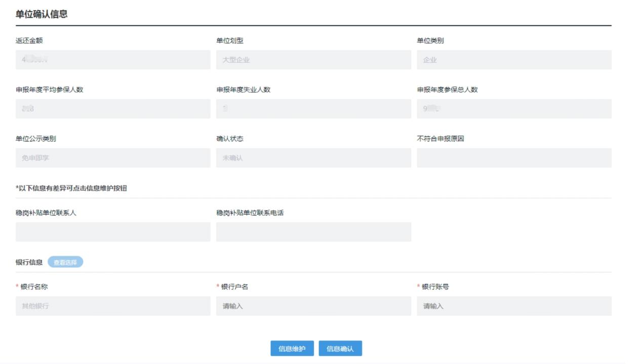This screenshot has height=364, width=641.
Task: Click the 稳岗补贴单位联系电话 input box
Action: point(313,232)
